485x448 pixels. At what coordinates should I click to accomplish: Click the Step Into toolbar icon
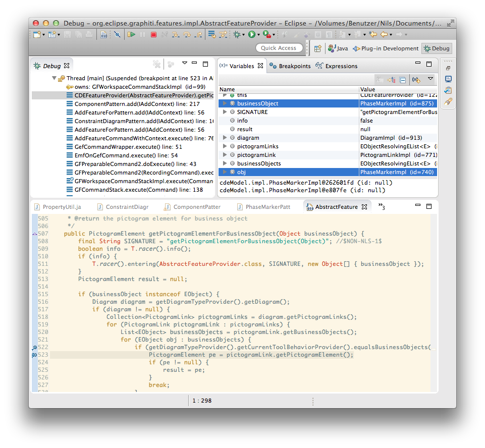[x=176, y=35]
